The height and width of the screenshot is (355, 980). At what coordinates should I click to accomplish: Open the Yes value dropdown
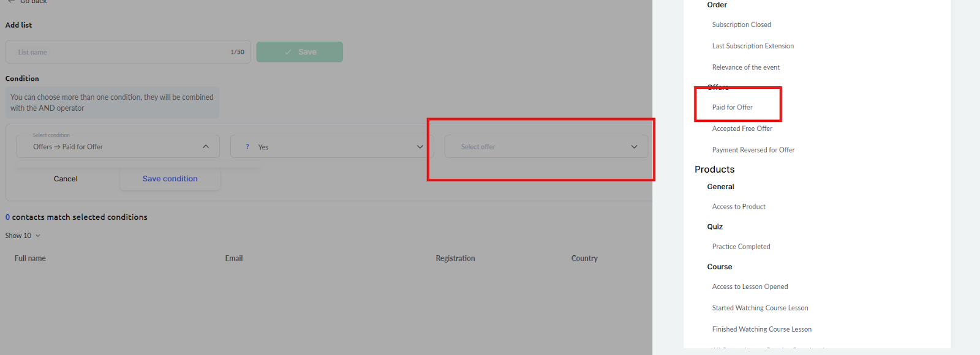tap(332, 147)
